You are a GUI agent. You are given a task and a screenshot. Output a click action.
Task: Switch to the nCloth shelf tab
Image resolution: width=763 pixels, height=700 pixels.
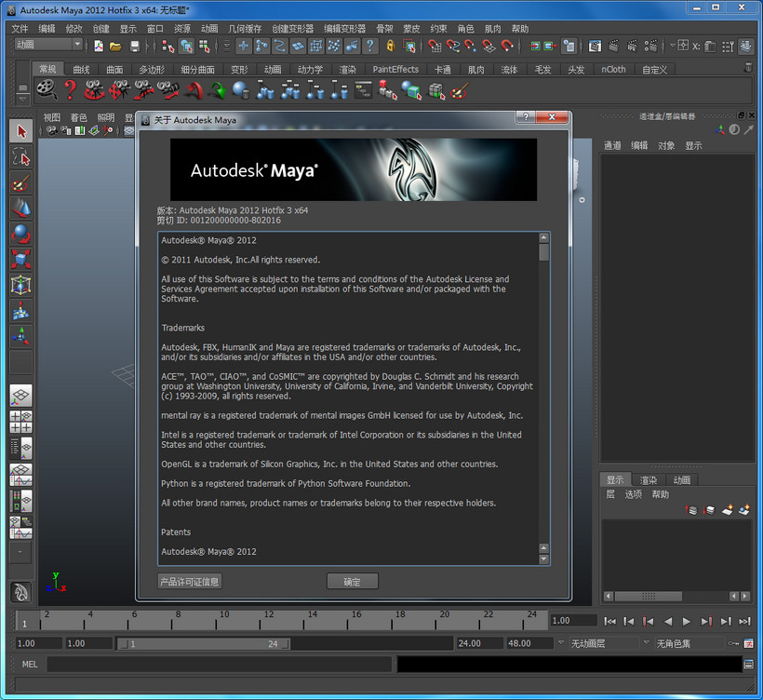point(613,70)
